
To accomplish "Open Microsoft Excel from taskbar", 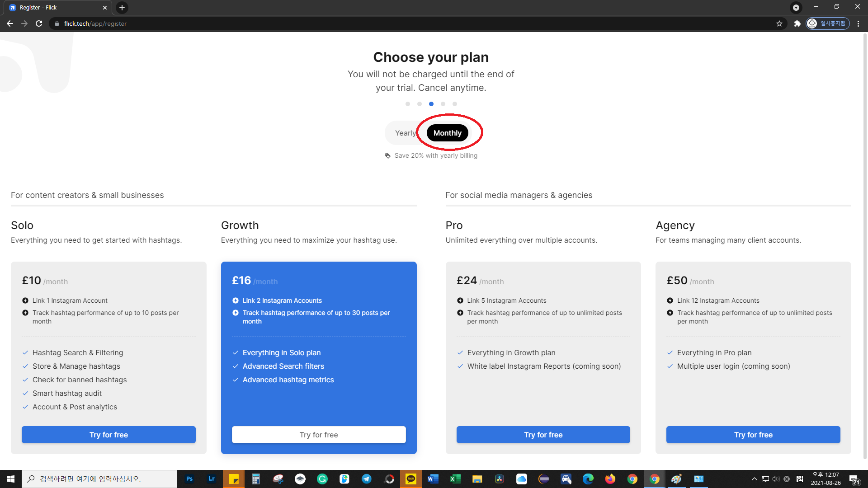I will 455,479.
